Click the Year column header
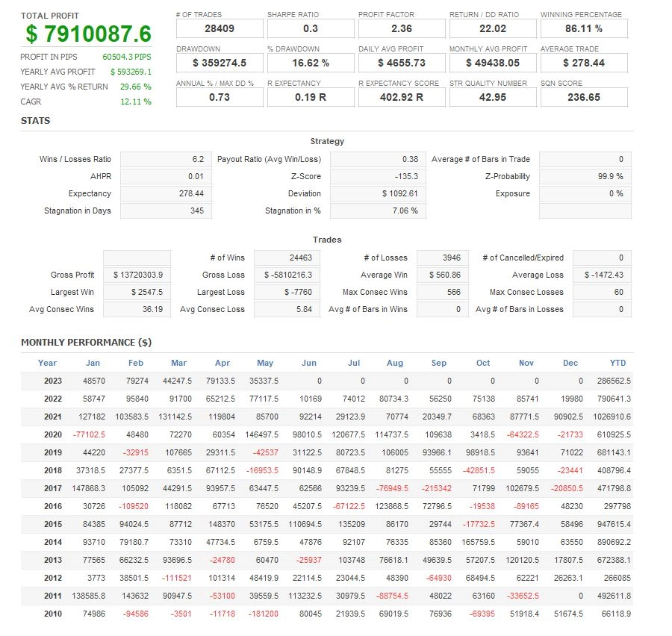Screen dimensions: 672x636 point(47,363)
